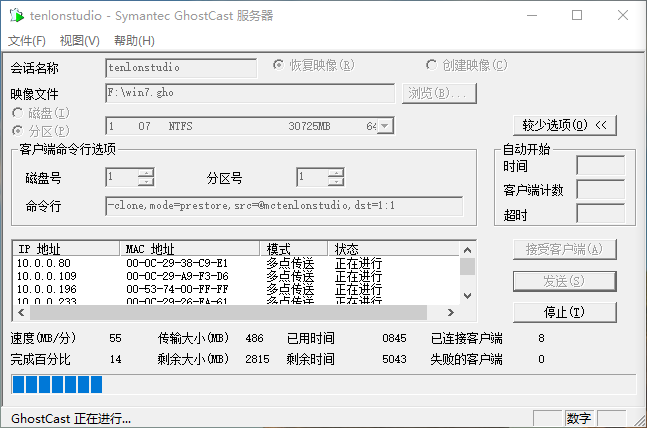
Task: Select the 磁盘(I) radio option
Action: pyautogui.click(x=41, y=113)
